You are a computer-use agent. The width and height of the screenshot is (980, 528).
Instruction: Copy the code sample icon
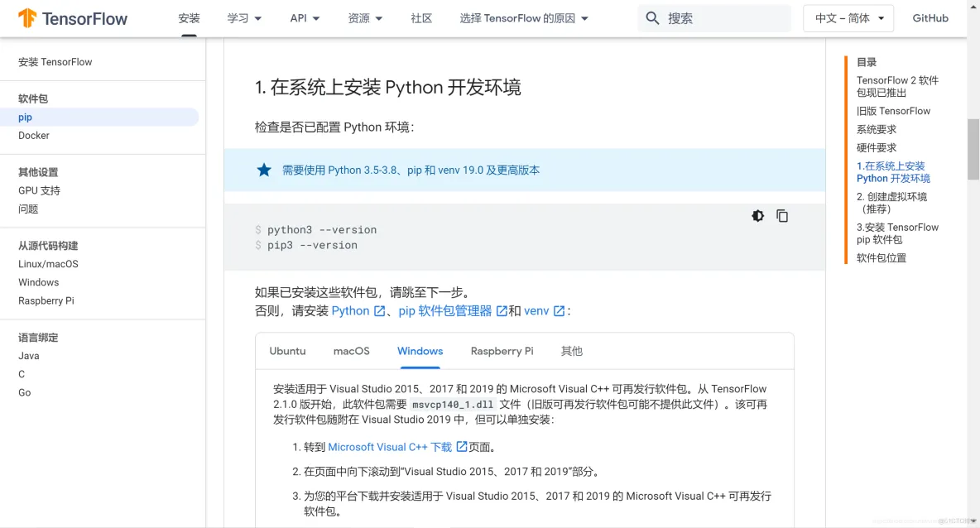782,215
